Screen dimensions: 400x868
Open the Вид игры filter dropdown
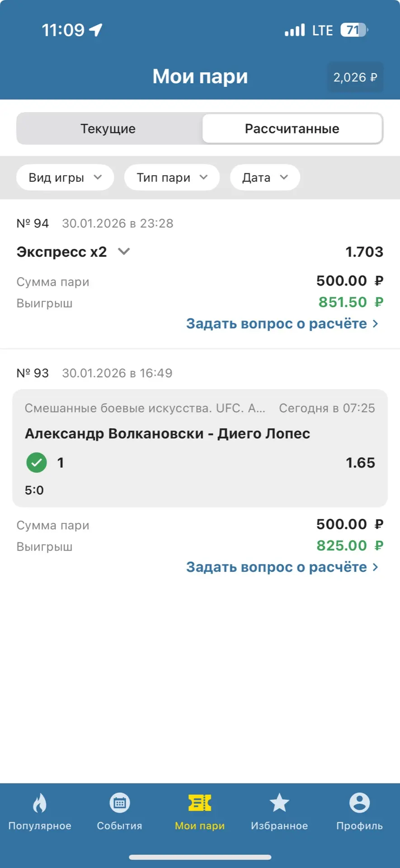point(65,177)
